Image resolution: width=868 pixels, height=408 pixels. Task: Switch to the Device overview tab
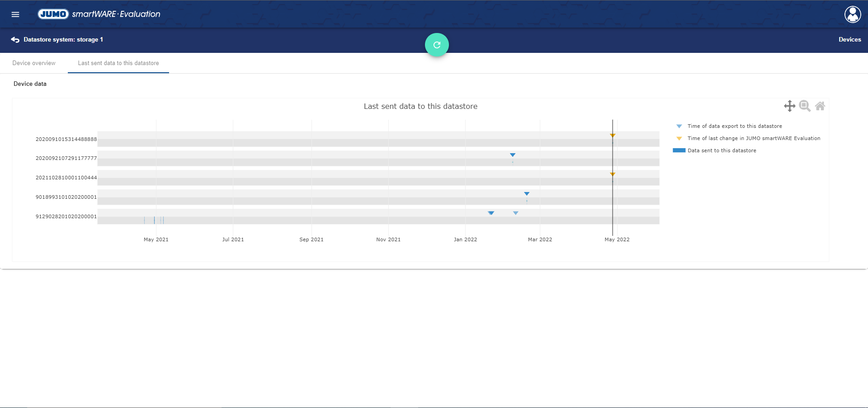[x=34, y=63]
